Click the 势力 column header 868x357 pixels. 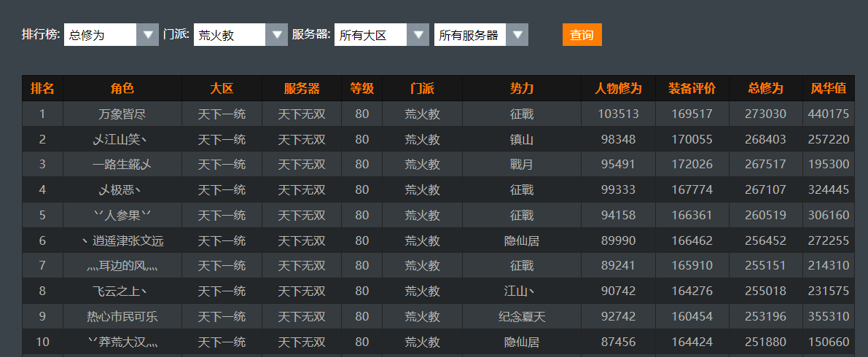[x=522, y=89]
